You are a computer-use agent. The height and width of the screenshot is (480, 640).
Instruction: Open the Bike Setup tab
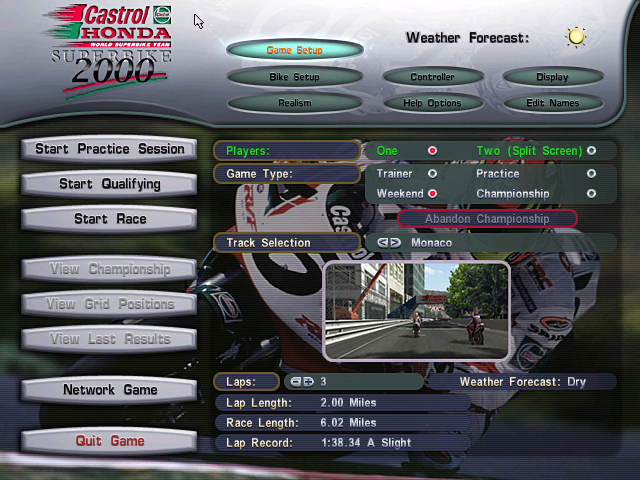click(295, 77)
